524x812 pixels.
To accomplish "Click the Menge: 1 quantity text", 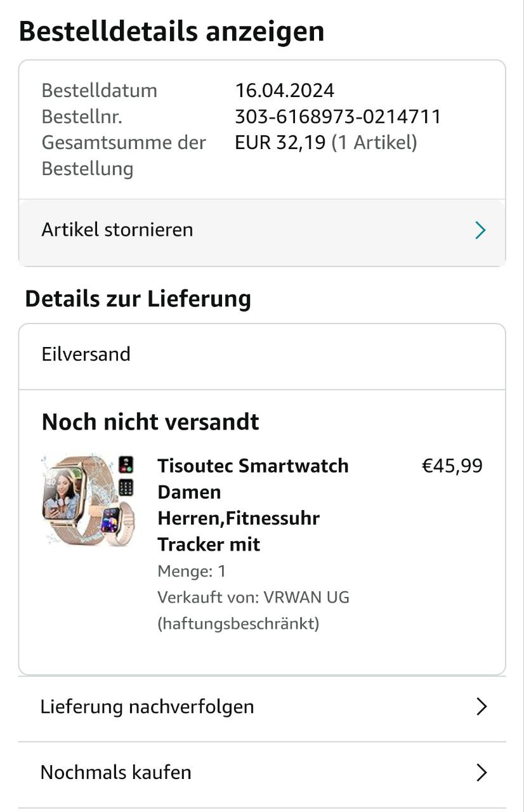I will tap(192, 572).
